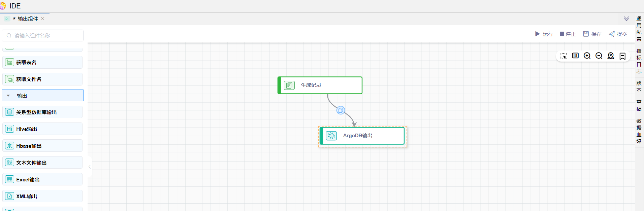644x211 pixels.
Task: Expand the tab list chevron at top right
Action: click(x=626, y=19)
